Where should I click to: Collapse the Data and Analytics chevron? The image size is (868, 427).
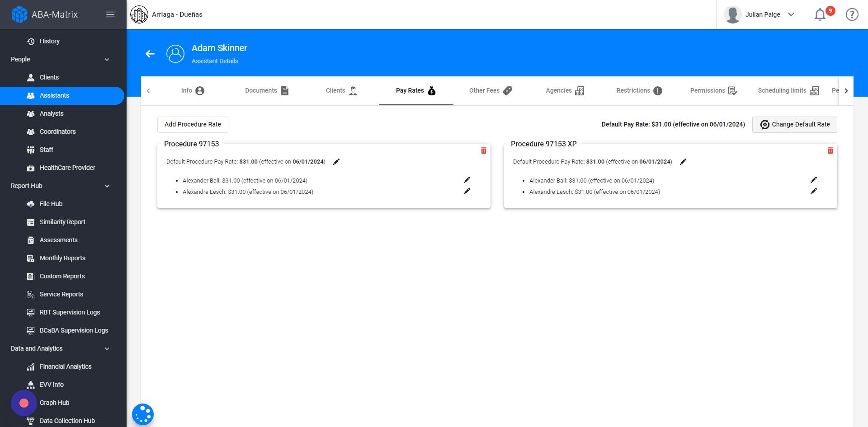[107, 348]
